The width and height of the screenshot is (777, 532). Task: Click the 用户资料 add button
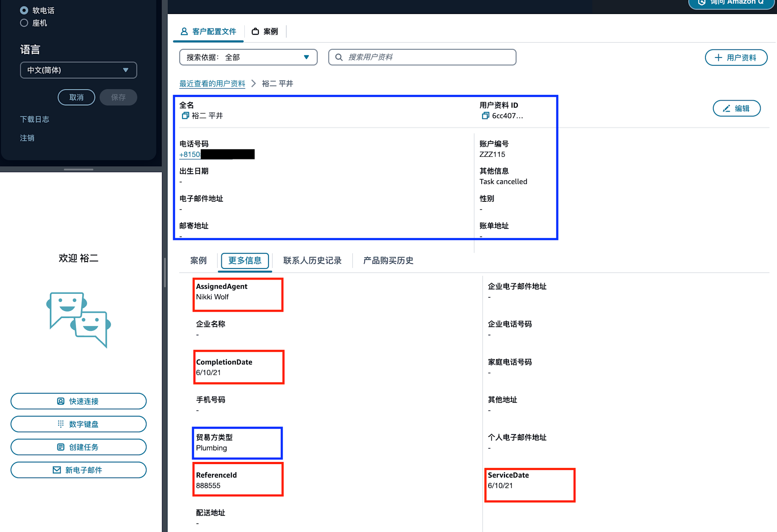pyautogui.click(x=736, y=58)
